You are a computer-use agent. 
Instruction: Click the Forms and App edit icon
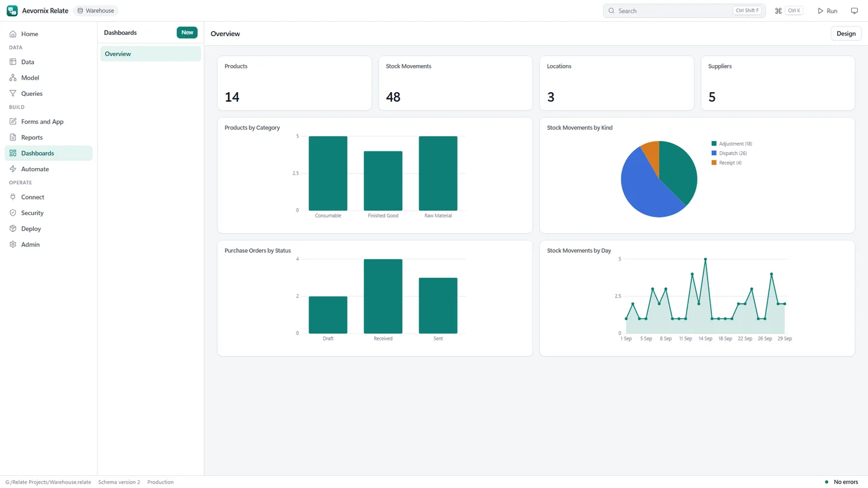click(x=13, y=122)
